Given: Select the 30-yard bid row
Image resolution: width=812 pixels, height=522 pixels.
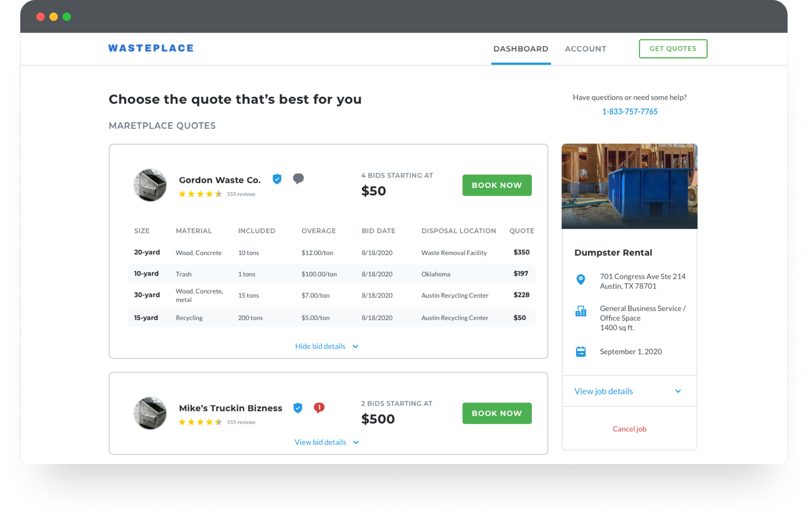Looking at the screenshot, I should (x=331, y=295).
